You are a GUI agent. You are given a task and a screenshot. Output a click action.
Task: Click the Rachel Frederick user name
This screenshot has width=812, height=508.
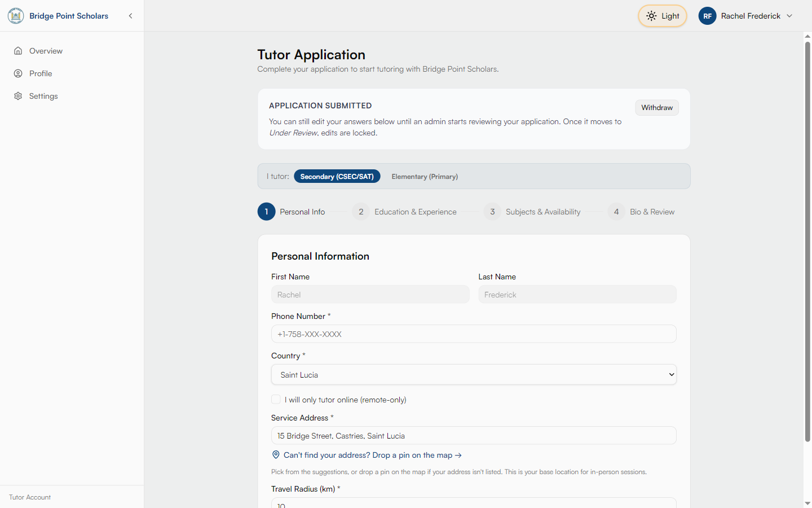751,16
